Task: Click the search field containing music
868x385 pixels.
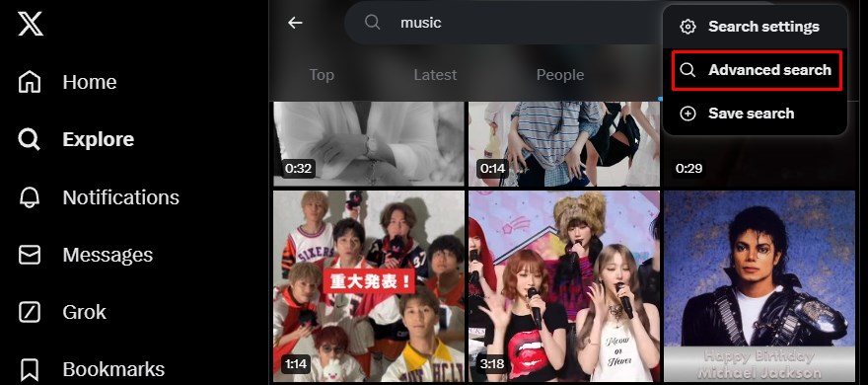Action: [503, 23]
